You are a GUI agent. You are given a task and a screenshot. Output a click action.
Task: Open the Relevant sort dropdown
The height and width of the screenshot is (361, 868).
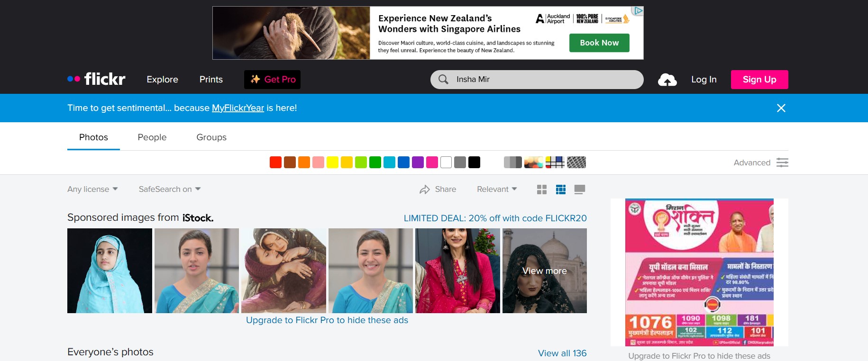click(497, 190)
